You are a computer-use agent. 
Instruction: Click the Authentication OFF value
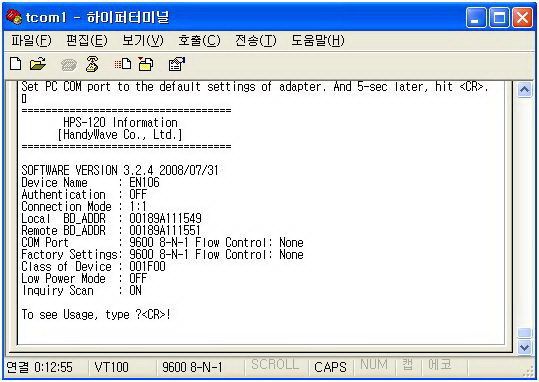[138, 194]
